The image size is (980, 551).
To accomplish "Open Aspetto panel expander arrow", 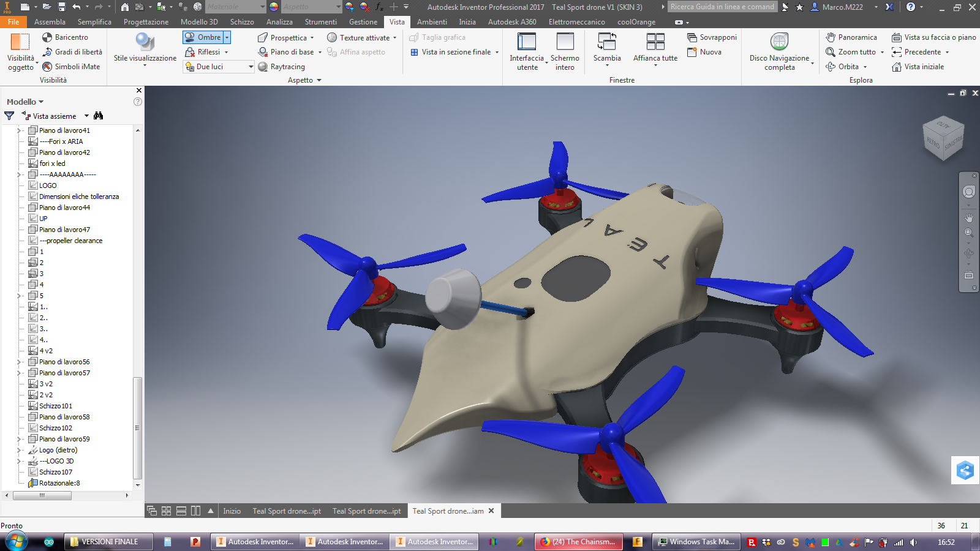I will (319, 80).
